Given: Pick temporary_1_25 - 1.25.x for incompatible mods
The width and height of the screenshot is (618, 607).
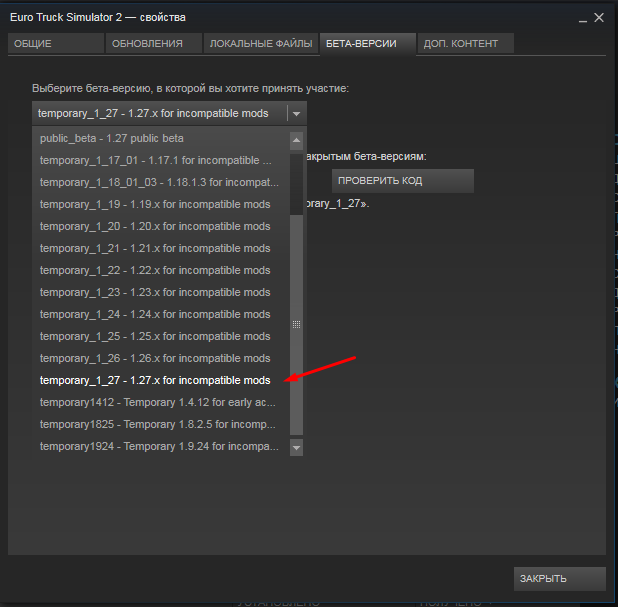Looking at the screenshot, I should (x=160, y=336).
